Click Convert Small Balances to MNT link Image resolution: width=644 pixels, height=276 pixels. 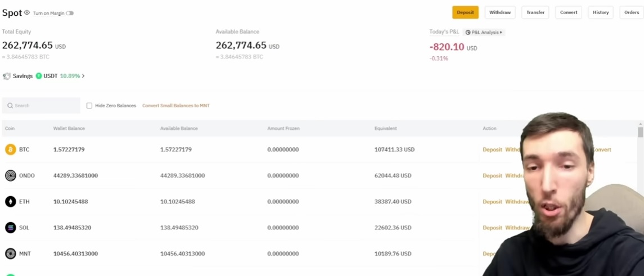[176, 106]
